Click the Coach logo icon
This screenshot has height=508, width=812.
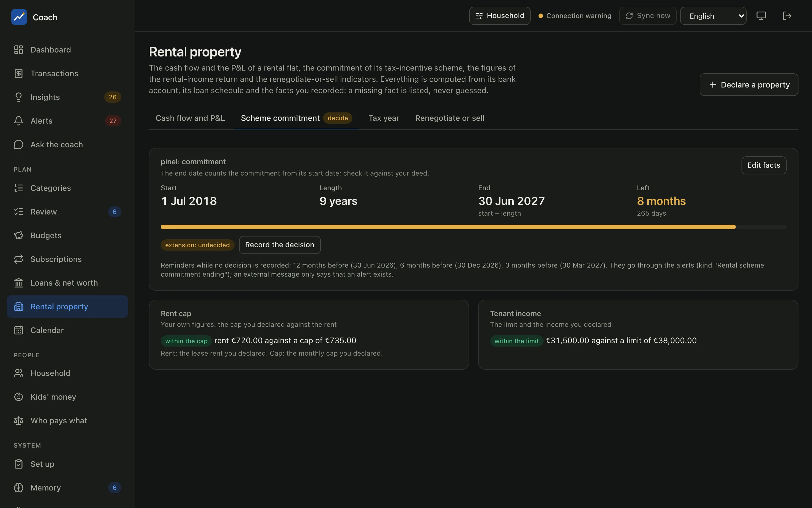point(19,17)
